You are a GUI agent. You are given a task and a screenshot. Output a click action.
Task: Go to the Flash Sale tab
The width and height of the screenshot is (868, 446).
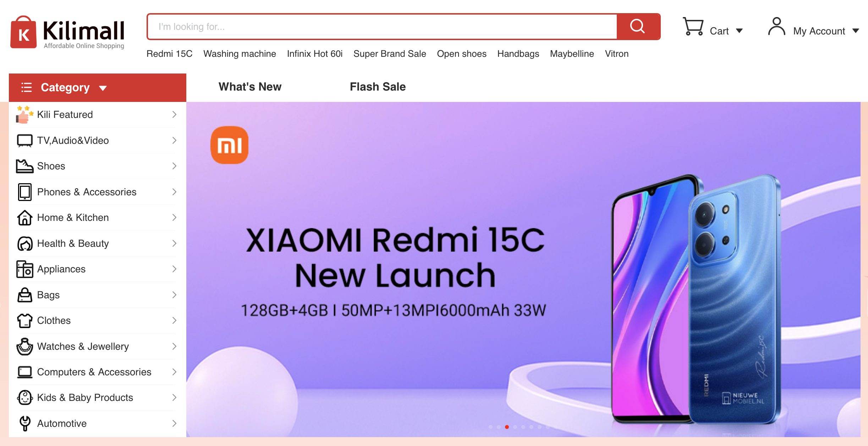click(378, 87)
